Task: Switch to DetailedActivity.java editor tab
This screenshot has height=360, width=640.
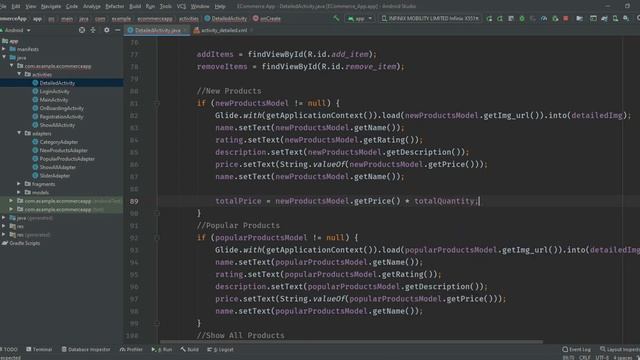Action: pos(157,30)
